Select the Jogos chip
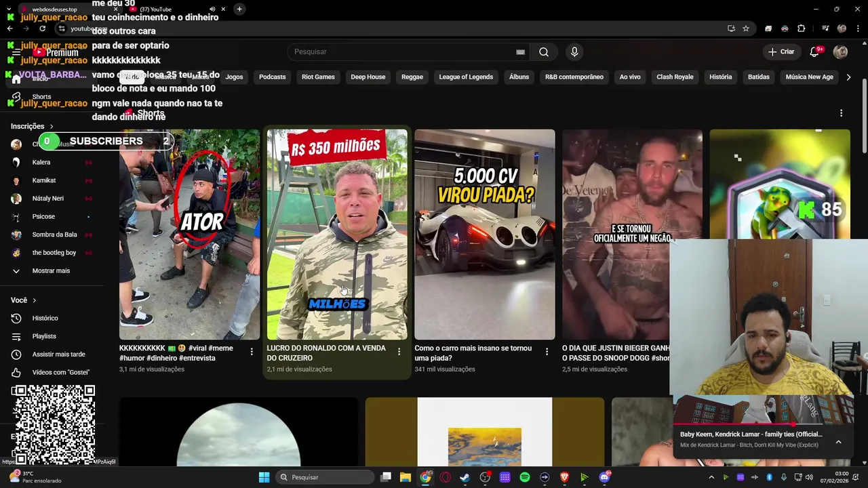Image resolution: width=868 pixels, height=488 pixels. click(x=234, y=77)
